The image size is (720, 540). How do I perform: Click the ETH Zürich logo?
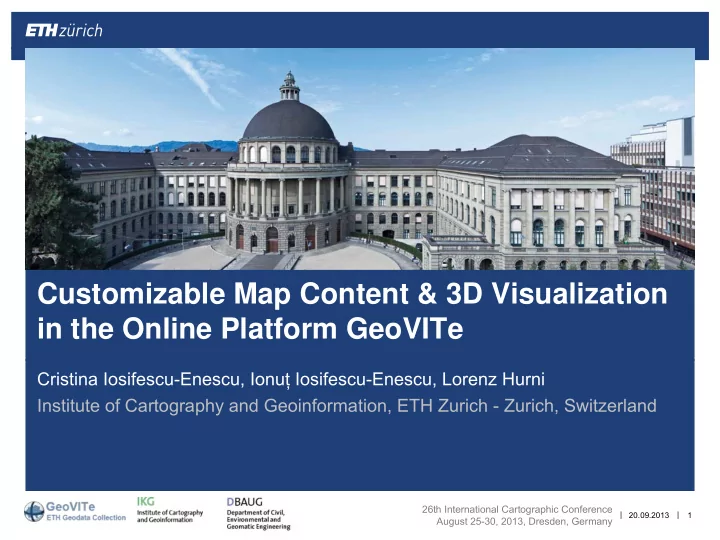(x=64, y=31)
